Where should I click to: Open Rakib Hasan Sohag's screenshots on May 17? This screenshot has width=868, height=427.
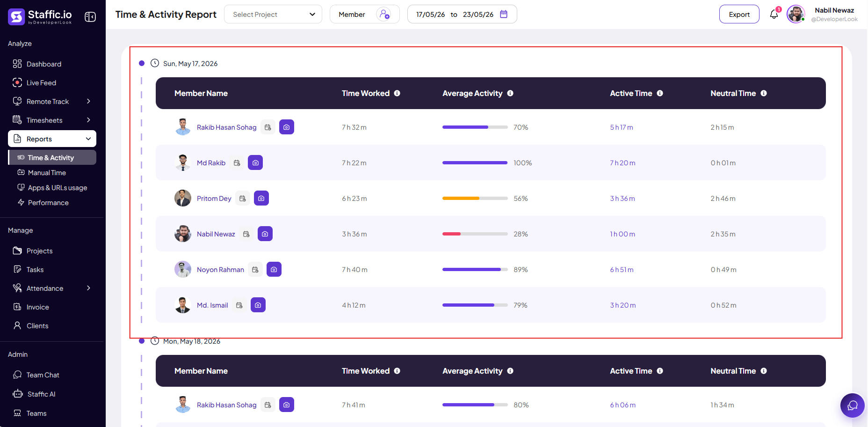coord(287,127)
